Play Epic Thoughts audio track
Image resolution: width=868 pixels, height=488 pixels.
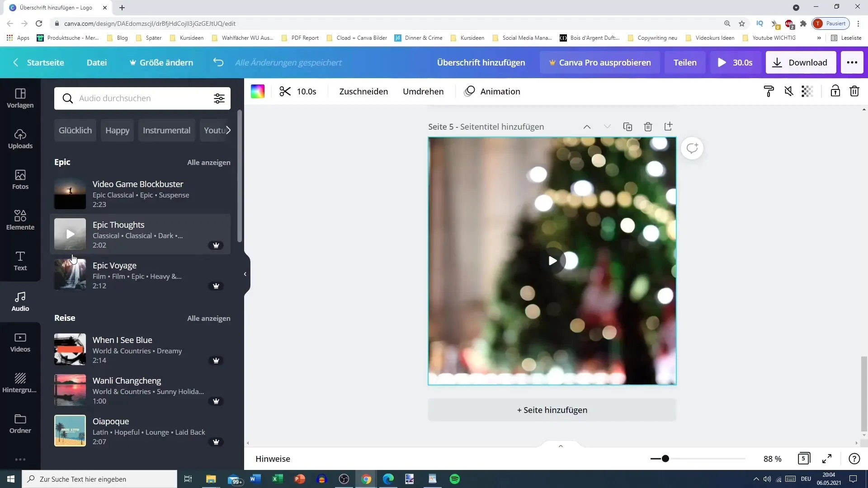(x=71, y=234)
